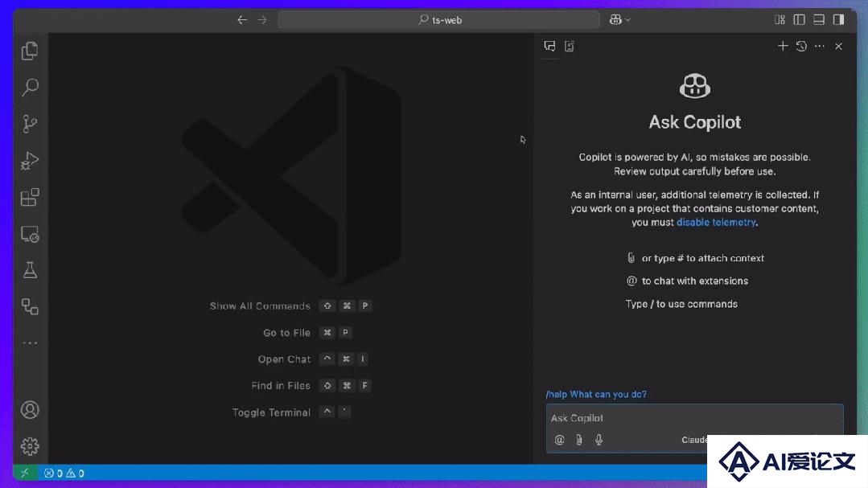Click the activity bar icon below the Testing flask
868x488 pixels.
coord(30,306)
